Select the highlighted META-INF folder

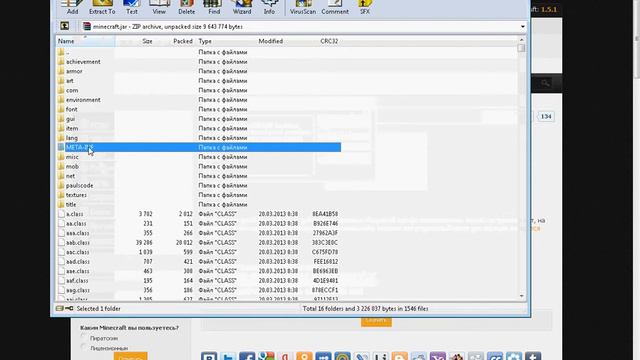coord(199,147)
